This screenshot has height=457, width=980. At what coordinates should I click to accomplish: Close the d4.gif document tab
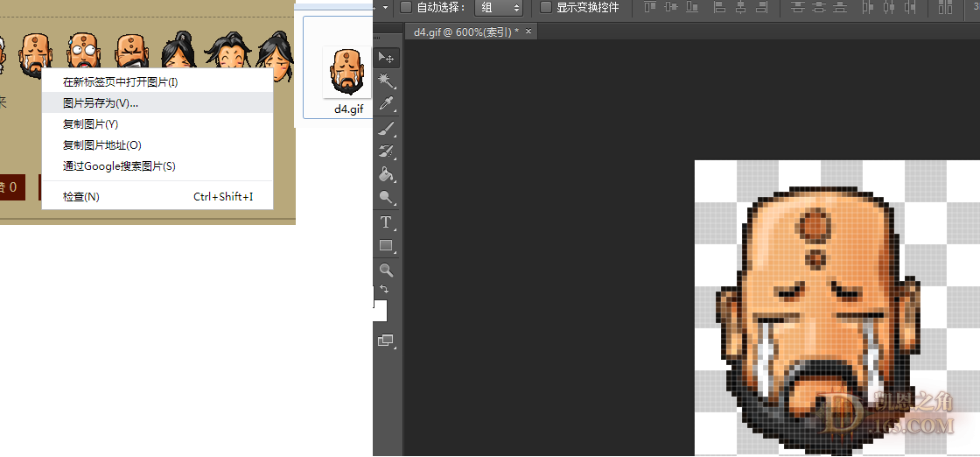tap(528, 32)
